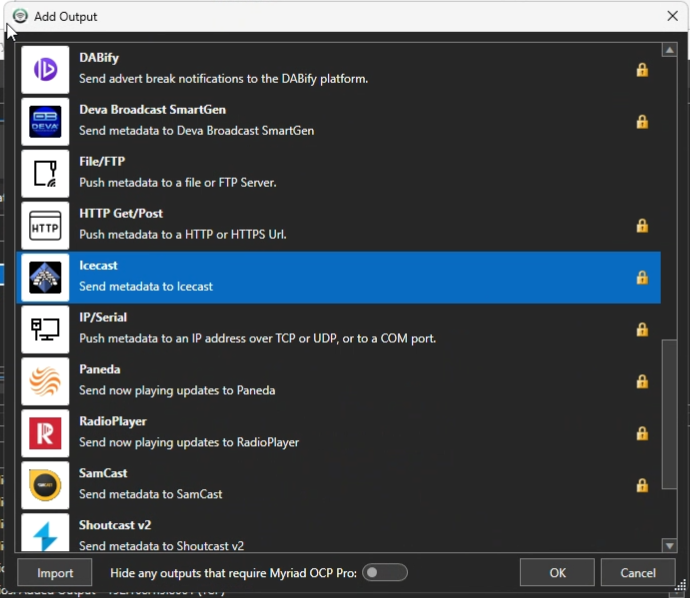Click the lock icon on Icecast row
Image resolution: width=690 pixels, height=598 pixels.
tap(642, 277)
